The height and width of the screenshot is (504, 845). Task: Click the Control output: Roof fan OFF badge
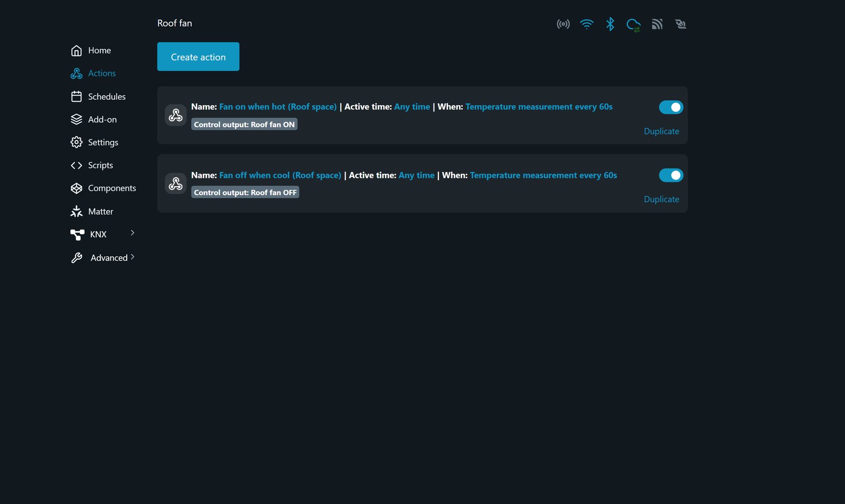coord(245,193)
